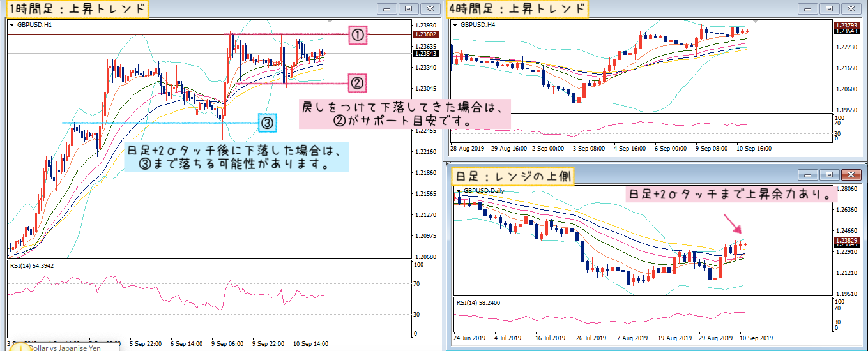Restore the GBPUSD,H1 chart window
This screenshot has height=351, width=868.
pyautogui.click(x=409, y=9)
